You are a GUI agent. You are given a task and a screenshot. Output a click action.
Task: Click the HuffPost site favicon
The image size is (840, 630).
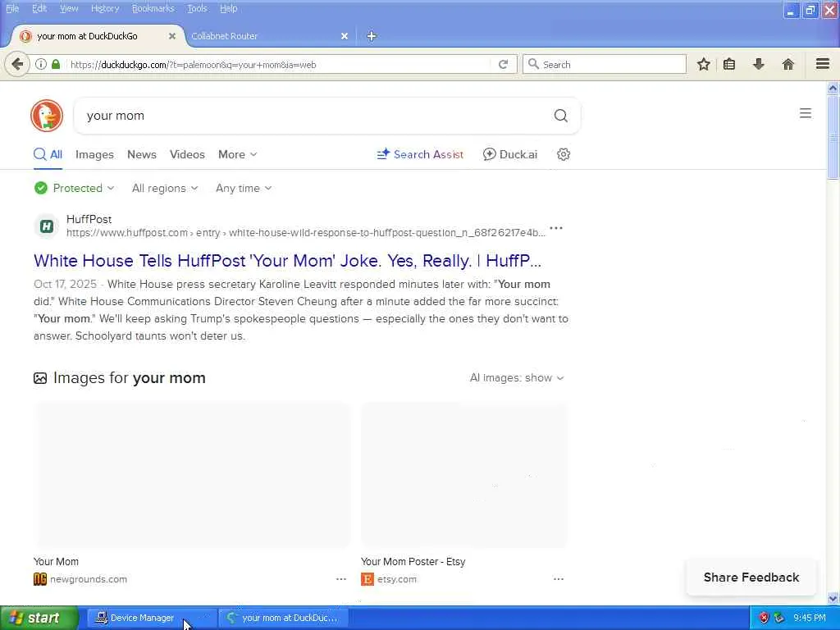pos(47,226)
